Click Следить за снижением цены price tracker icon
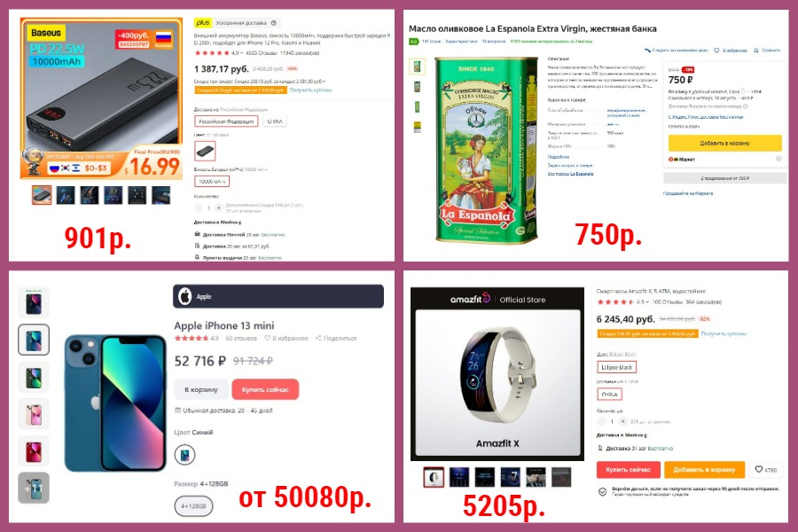Viewport: 798px width, 532px height. tap(647, 50)
